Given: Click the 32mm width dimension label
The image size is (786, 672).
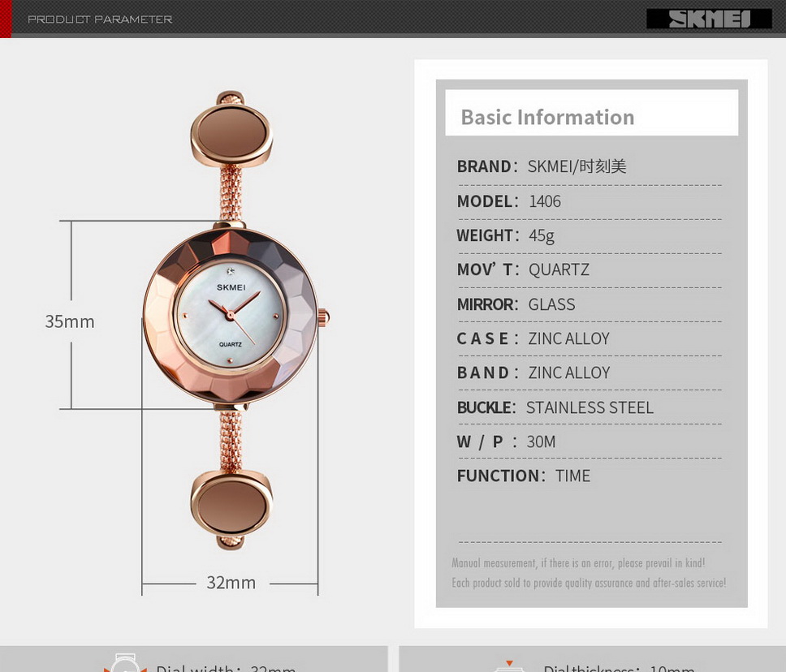Looking at the screenshot, I should point(231,583).
